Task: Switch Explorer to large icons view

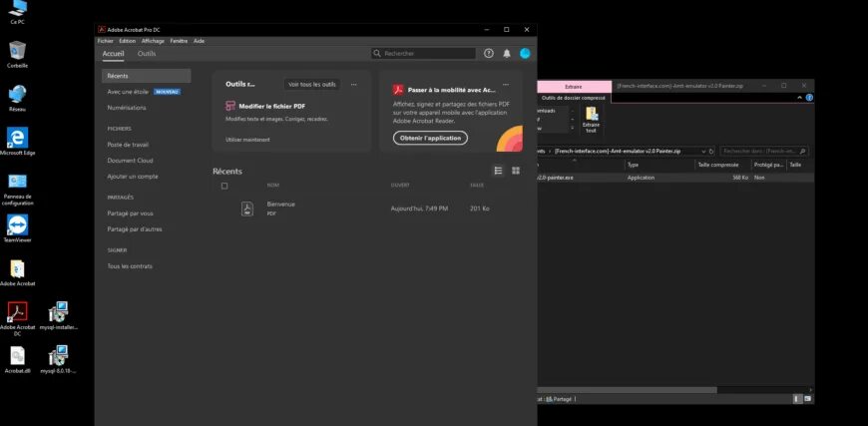Action: click(808, 398)
